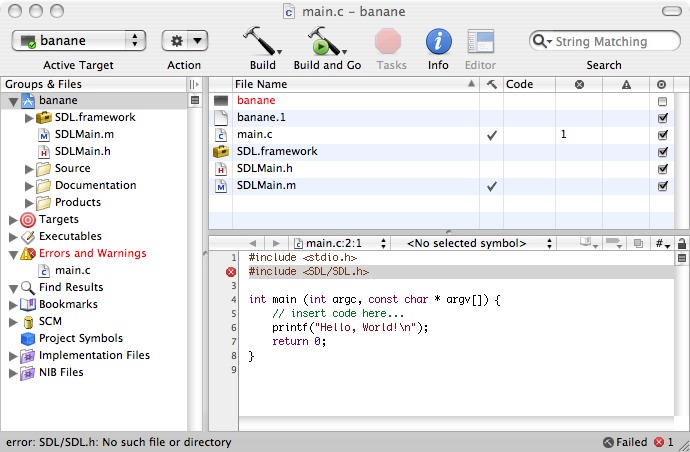690x452 pixels.
Task: Go forward in editor history
Action: point(276,243)
